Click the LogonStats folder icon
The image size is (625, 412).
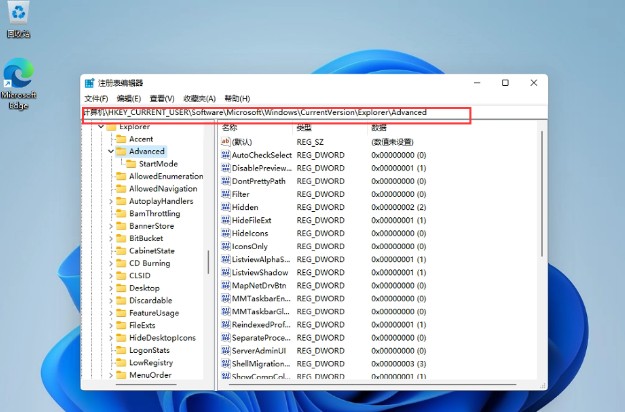[x=121, y=350]
